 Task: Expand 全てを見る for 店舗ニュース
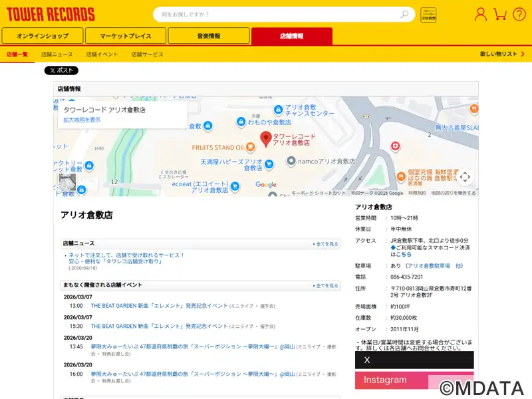point(326,244)
